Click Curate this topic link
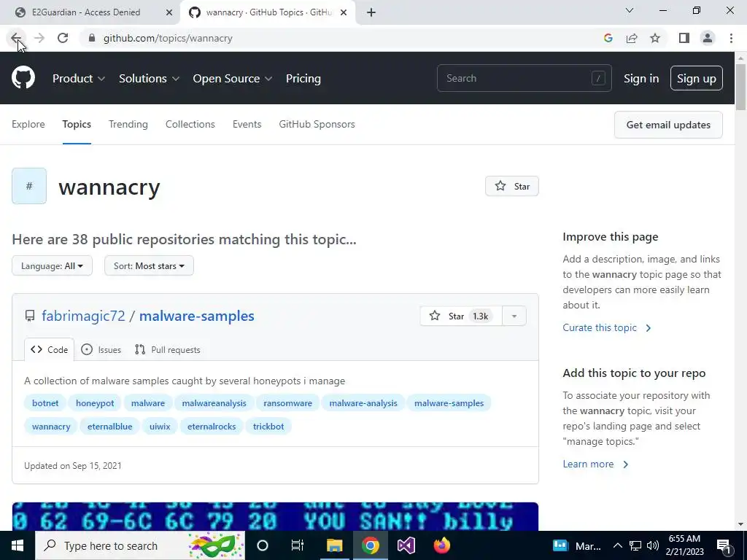 (x=607, y=327)
